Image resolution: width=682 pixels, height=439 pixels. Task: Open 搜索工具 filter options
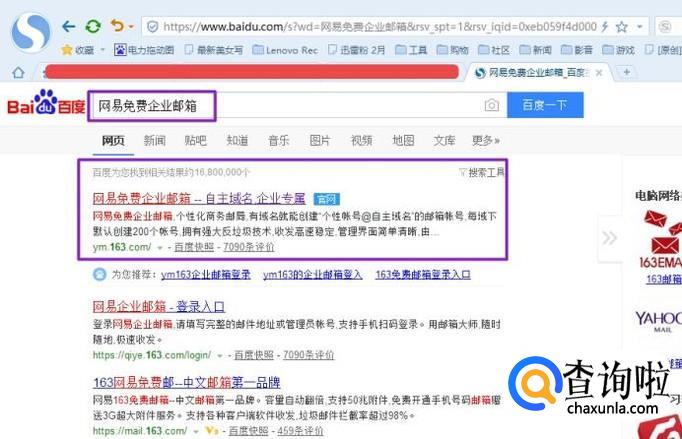coord(482,173)
